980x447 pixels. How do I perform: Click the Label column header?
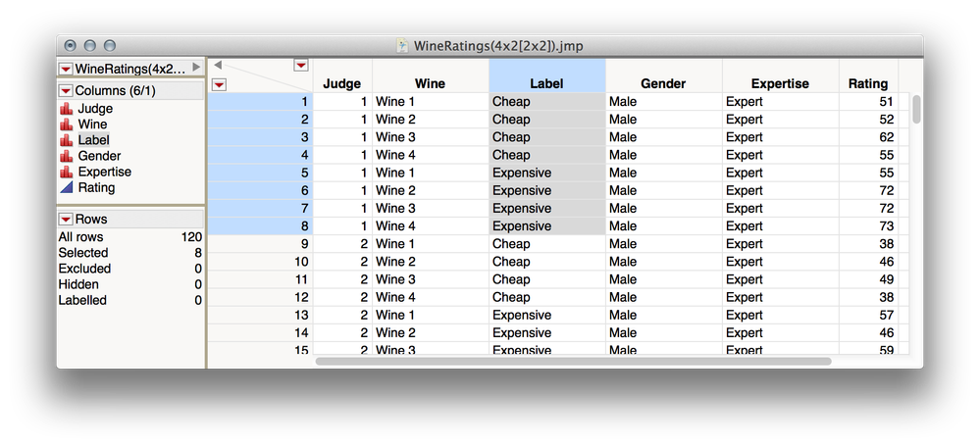547,83
